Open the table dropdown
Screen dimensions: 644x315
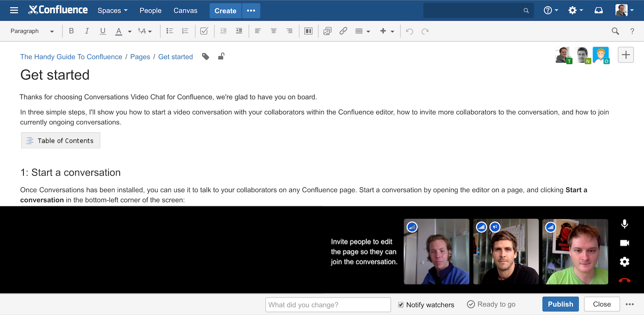(363, 31)
